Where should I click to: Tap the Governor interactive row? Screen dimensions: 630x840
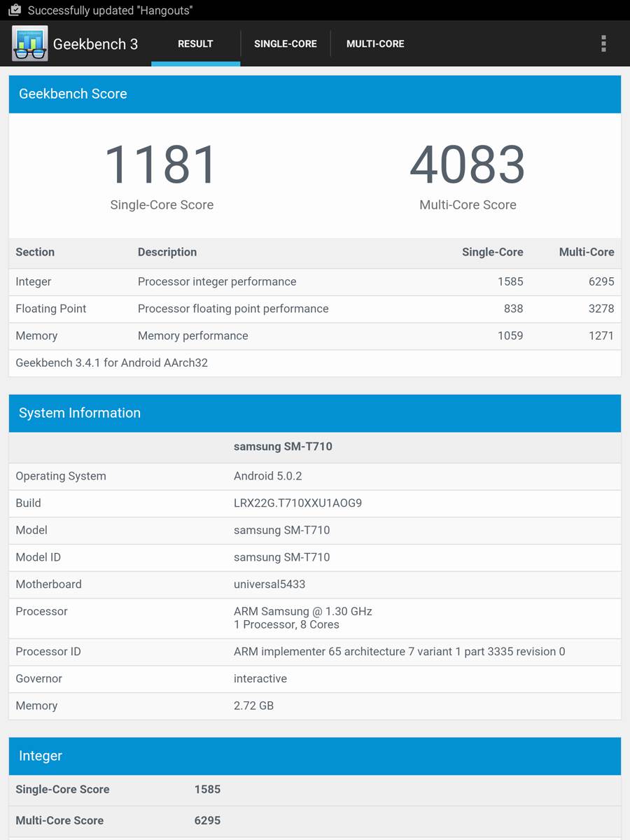tap(314, 679)
